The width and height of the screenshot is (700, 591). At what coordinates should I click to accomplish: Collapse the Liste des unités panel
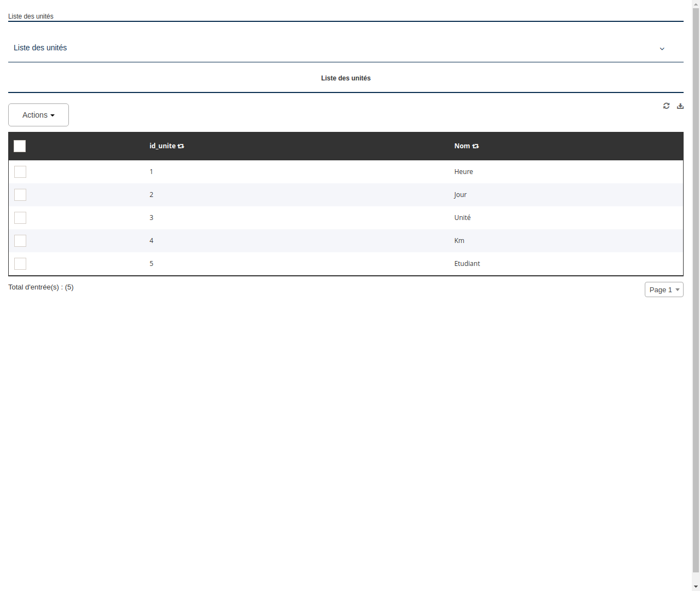662,49
